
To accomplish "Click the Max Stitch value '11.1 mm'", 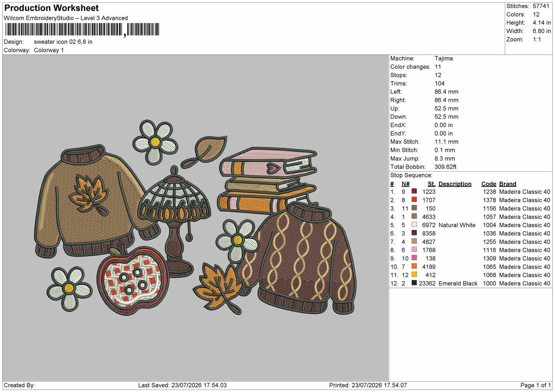I will [x=446, y=142].
